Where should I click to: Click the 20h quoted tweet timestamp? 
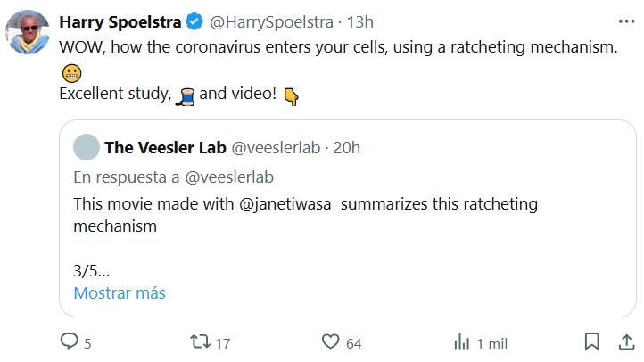pos(346,146)
